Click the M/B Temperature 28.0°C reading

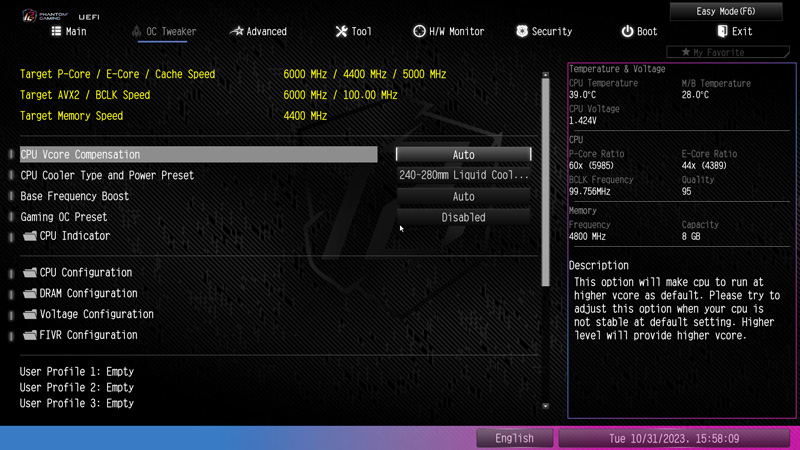point(695,95)
